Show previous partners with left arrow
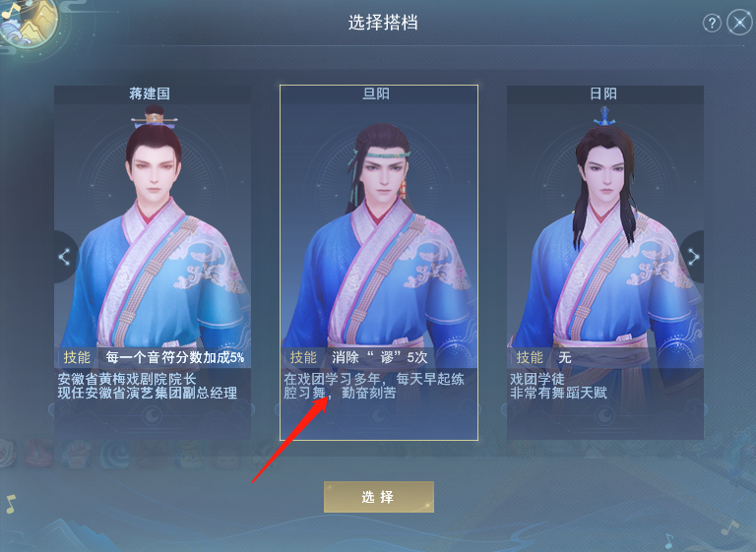The width and height of the screenshot is (756, 552). [65, 257]
